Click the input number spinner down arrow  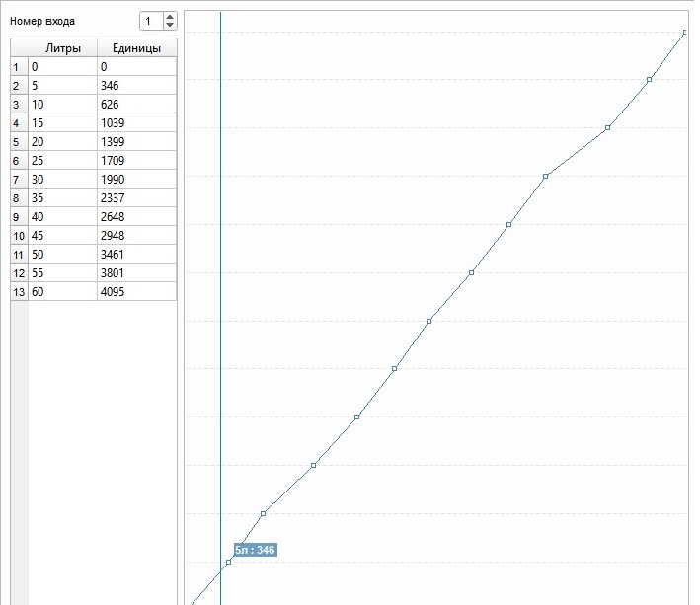click(170, 26)
